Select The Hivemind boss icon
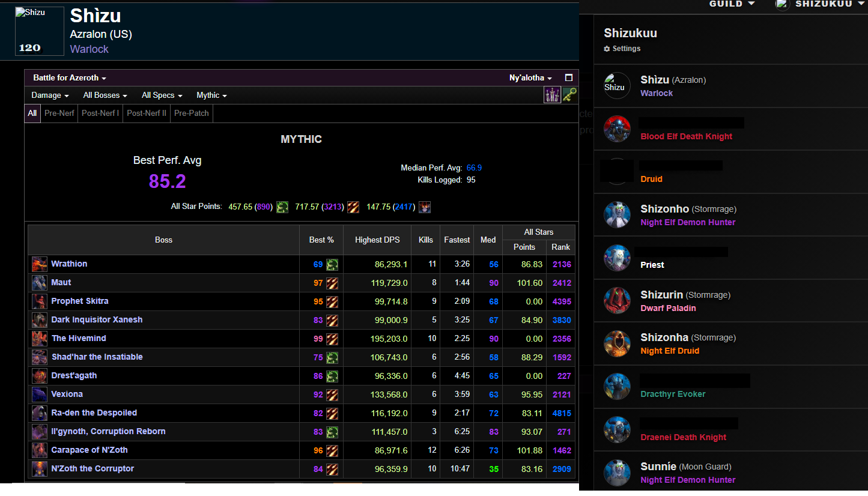 [40, 339]
